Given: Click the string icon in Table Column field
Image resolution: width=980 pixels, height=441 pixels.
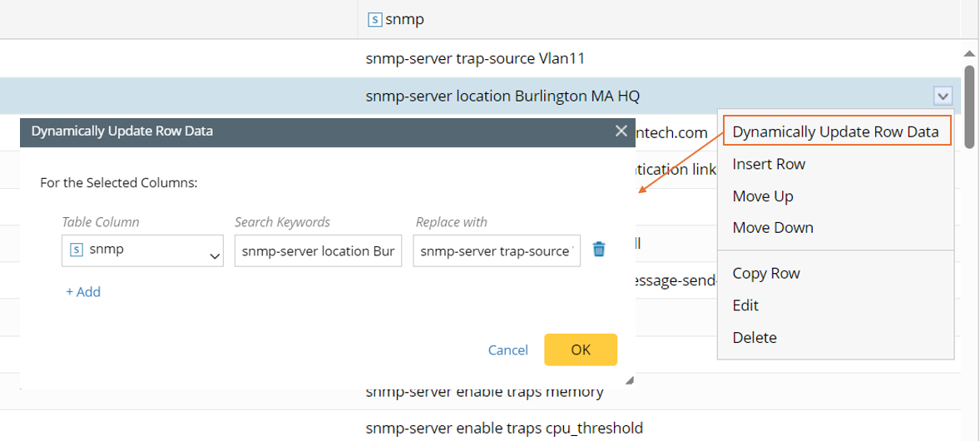Looking at the screenshot, I should pos(77,250).
